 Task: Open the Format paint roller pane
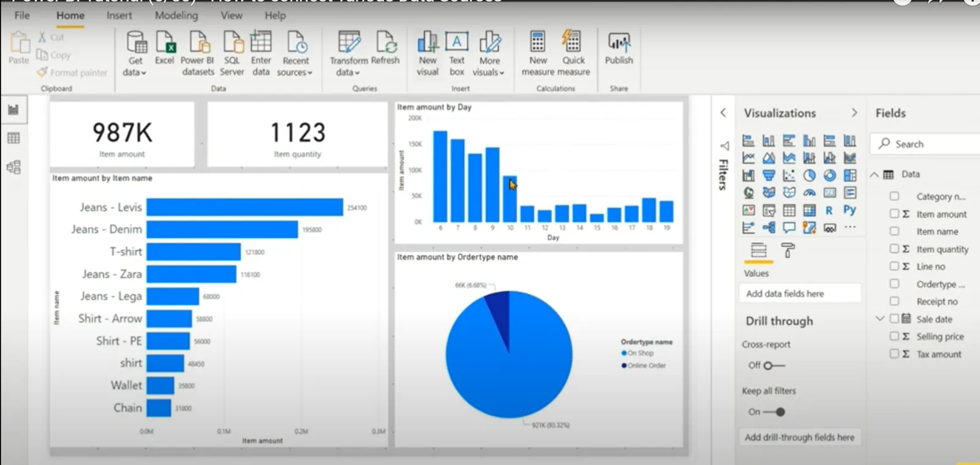pyautogui.click(x=788, y=251)
